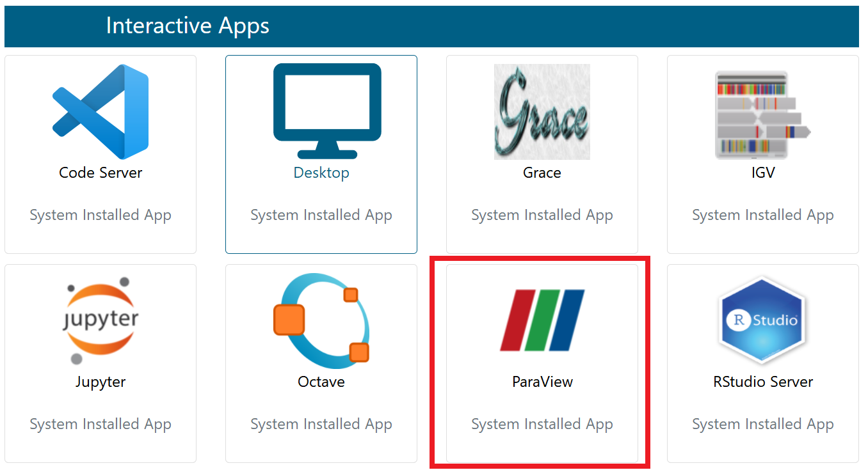Click the Code Server label

tap(100, 173)
